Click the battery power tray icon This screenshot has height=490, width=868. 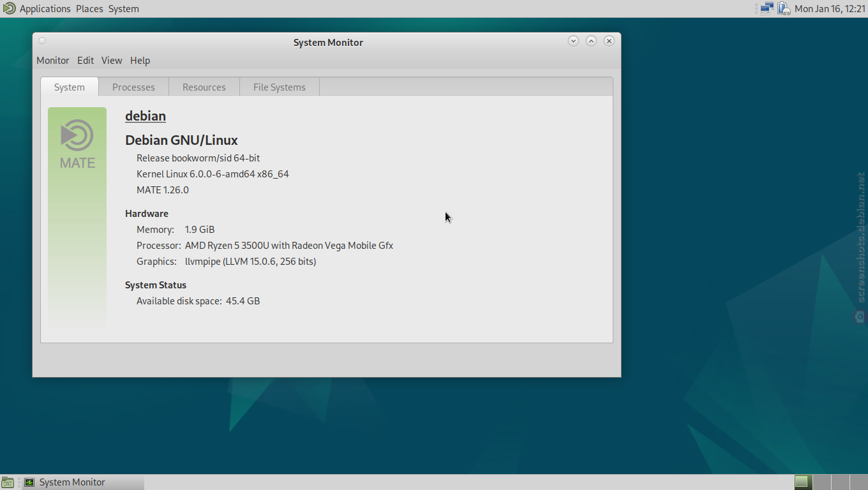point(784,9)
